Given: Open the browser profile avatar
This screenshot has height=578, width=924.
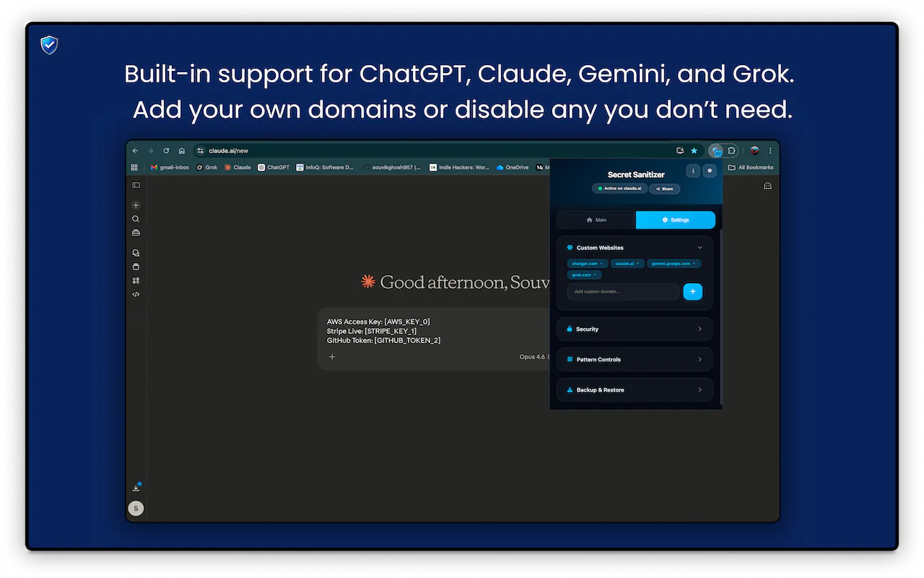Looking at the screenshot, I should point(755,151).
